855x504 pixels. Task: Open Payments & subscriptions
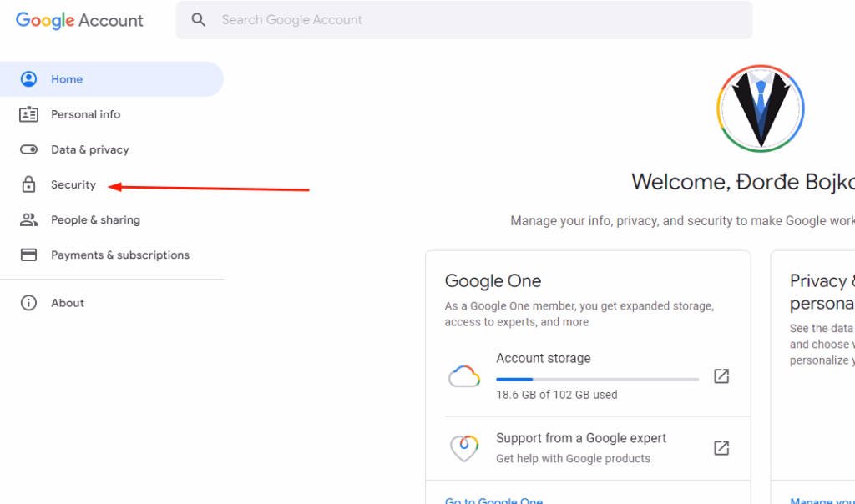pos(120,255)
